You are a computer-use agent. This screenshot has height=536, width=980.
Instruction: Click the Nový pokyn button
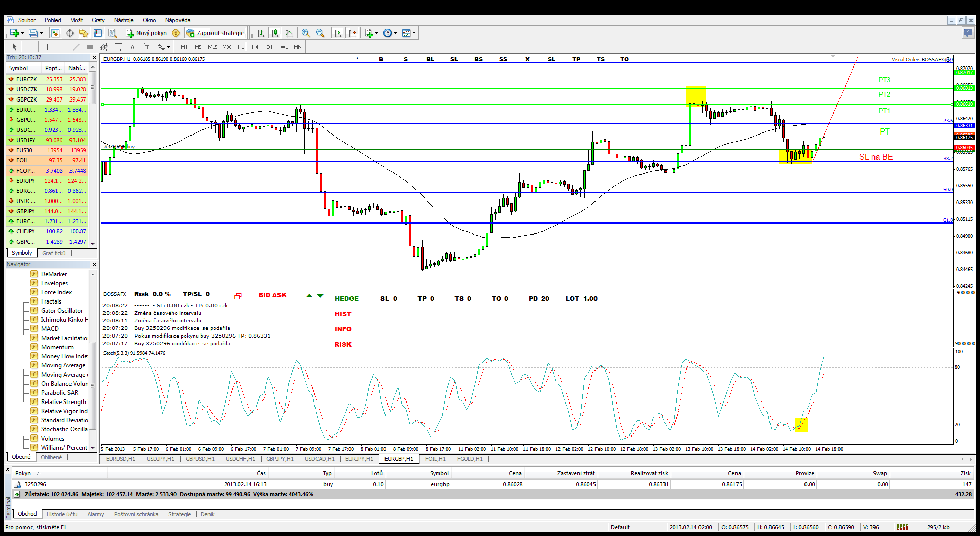coord(147,33)
